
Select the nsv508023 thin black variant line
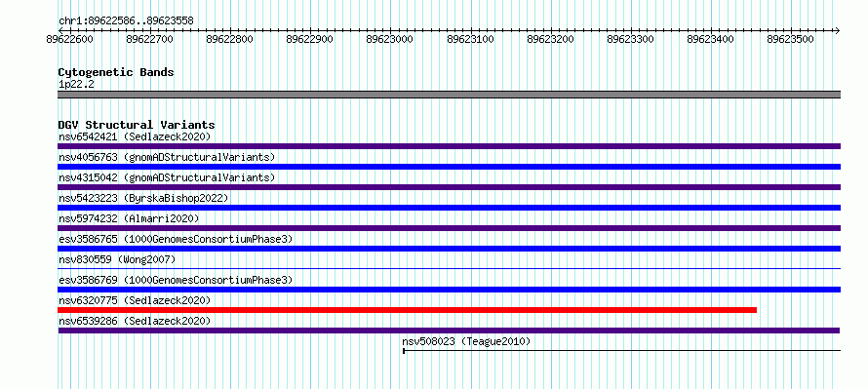pos(621,350)
